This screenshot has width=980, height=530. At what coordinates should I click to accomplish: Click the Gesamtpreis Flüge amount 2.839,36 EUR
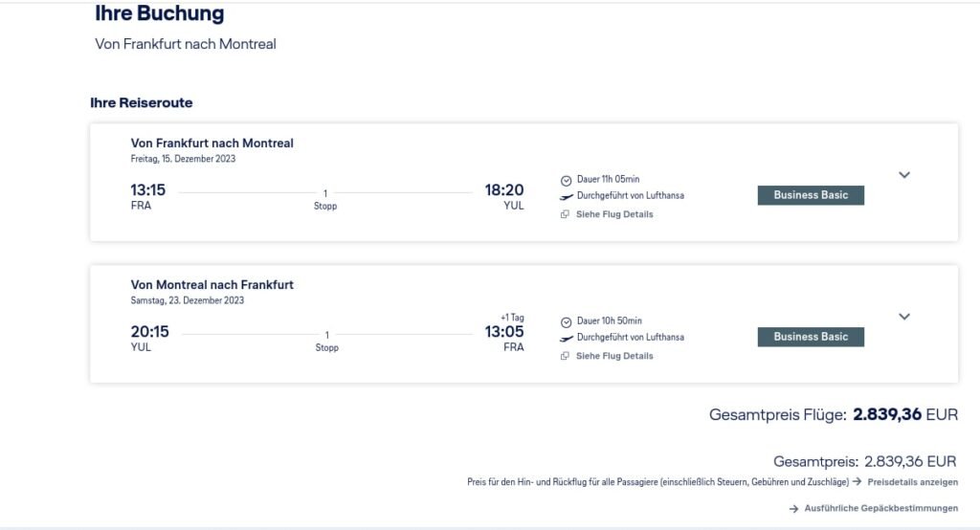[x=905, y=414]
